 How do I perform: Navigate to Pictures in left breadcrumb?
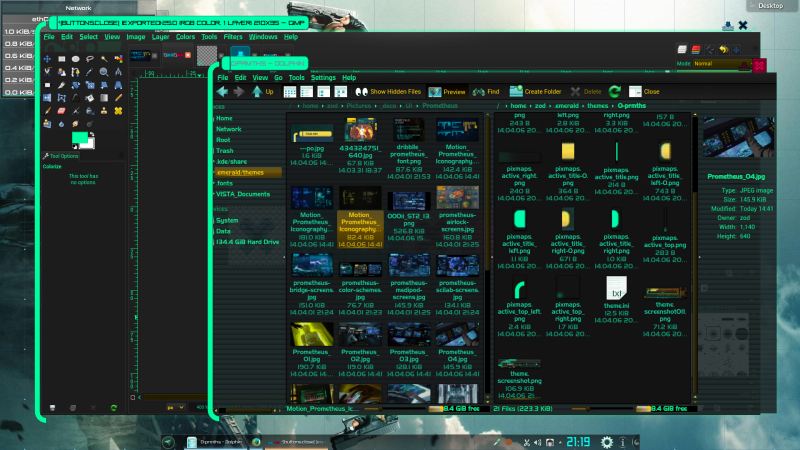pyautogui.click(x=359, y=106)
